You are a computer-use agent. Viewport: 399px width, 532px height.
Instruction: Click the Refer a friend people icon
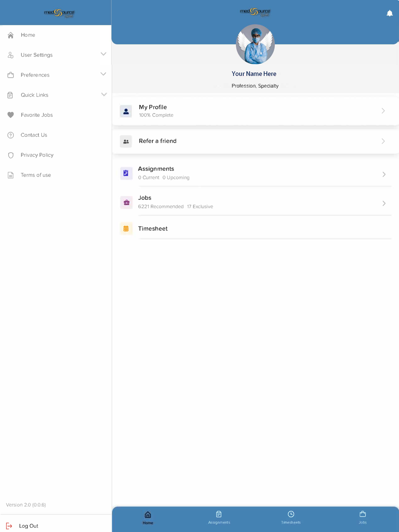(126, 142)
